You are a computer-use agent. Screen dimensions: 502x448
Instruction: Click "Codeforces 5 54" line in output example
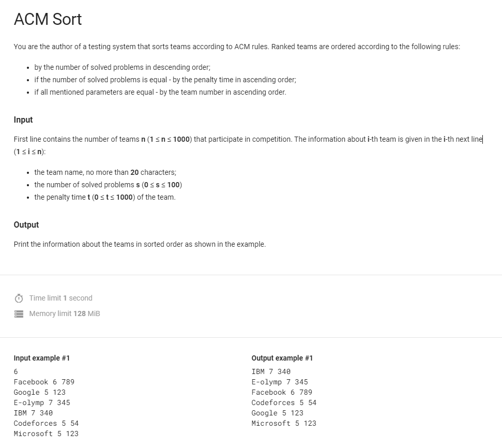tap(284, 402)
